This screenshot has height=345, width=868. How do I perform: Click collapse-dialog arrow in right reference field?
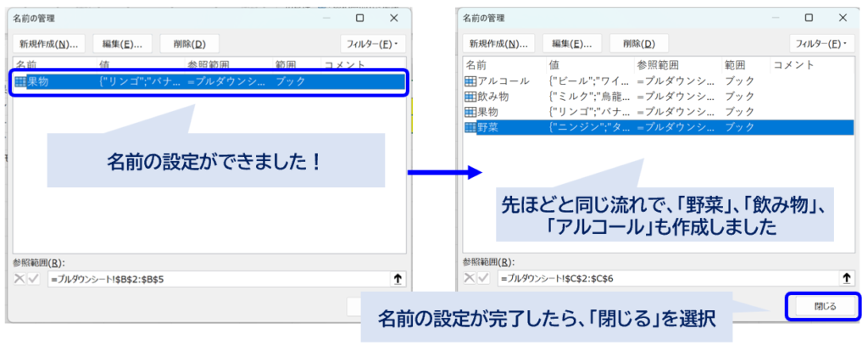[847, 279]
